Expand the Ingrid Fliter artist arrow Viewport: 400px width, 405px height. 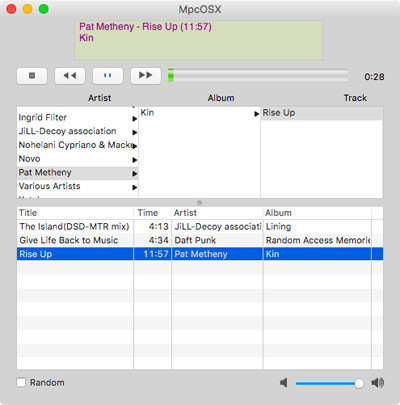[x=134, y=118]
